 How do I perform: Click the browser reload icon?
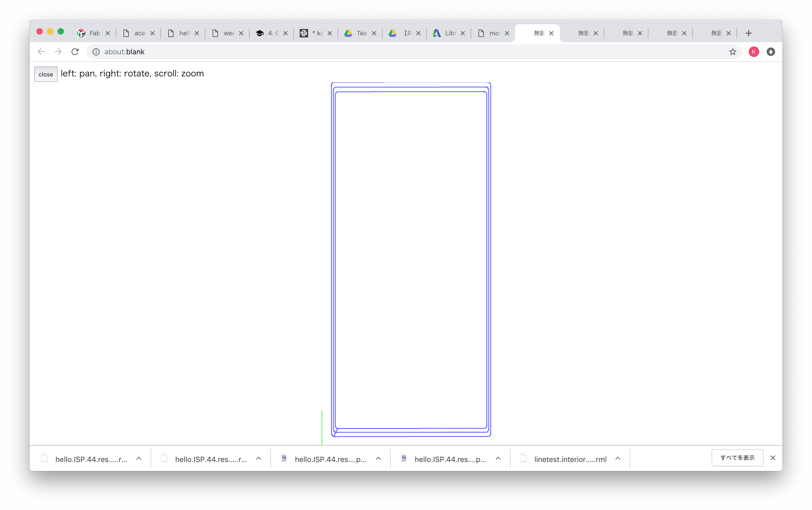pos(75,52)
